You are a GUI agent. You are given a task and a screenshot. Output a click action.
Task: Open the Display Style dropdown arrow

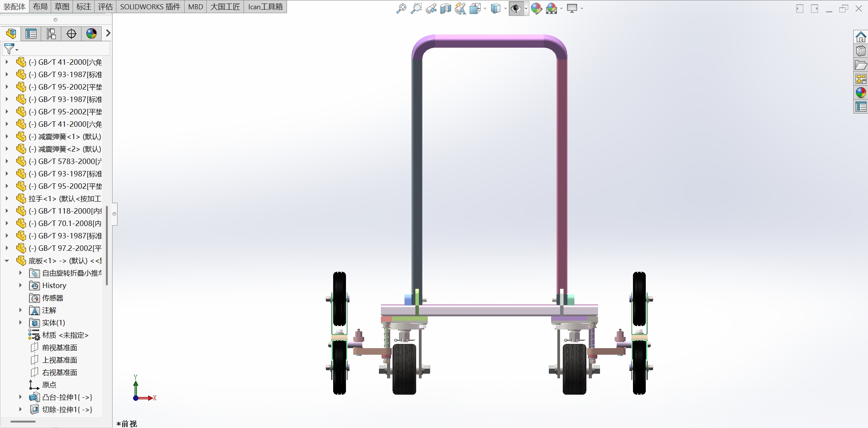505,9
